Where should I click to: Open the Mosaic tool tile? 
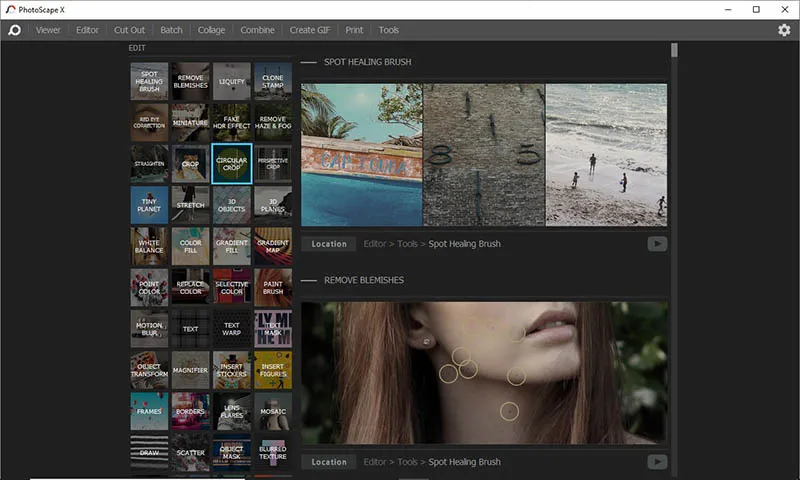272,410
